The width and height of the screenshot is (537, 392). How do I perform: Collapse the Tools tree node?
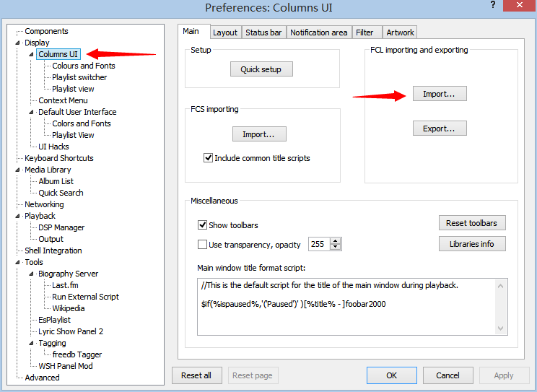[17, 262]
